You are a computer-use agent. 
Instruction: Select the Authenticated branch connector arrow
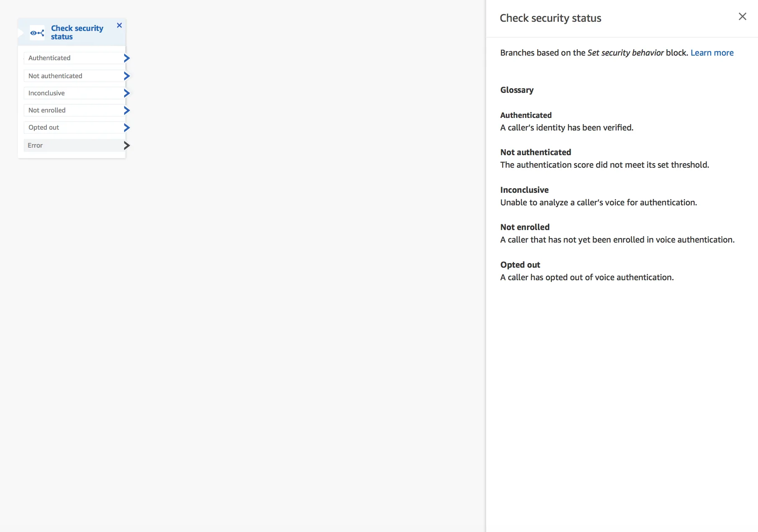[x=126, y=58]
